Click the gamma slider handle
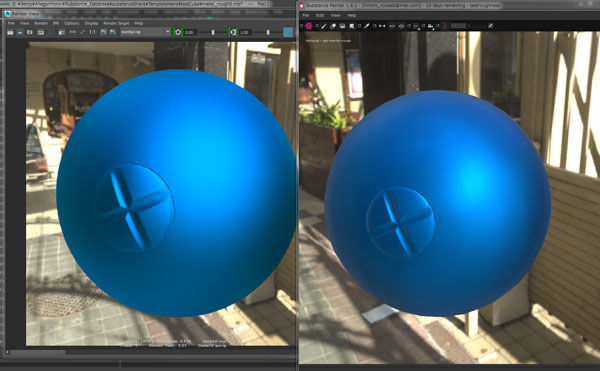Viewport: 600px width, 371px height. click(268, 33)
